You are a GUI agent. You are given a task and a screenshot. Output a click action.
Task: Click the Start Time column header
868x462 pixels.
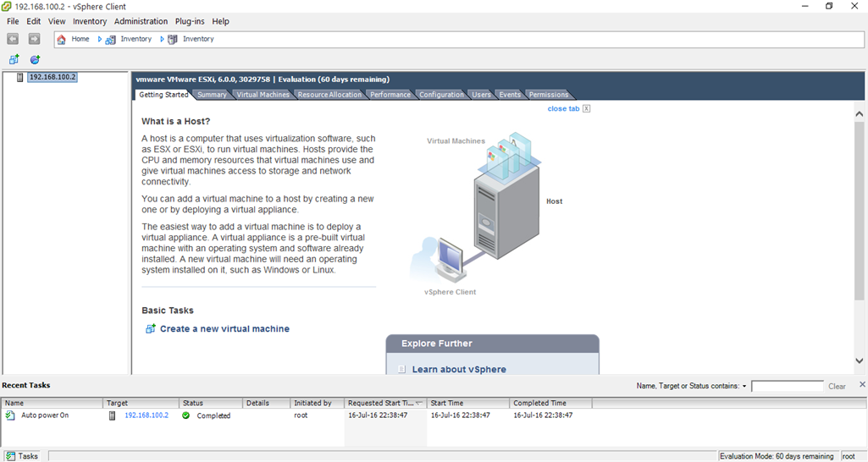point(468,403)
